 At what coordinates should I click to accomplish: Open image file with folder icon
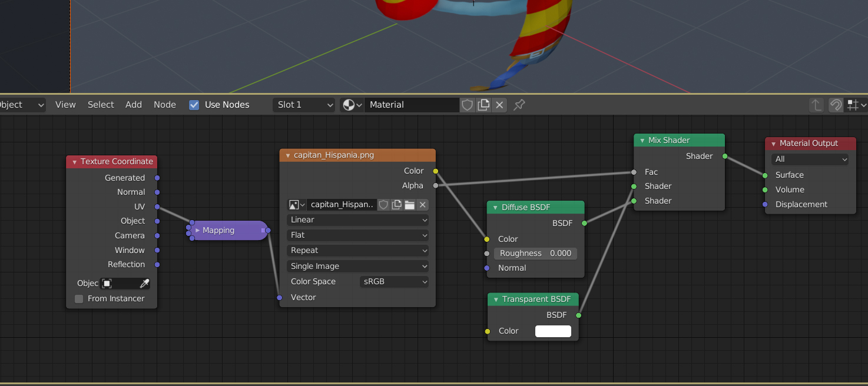click(x=409, y=205)
